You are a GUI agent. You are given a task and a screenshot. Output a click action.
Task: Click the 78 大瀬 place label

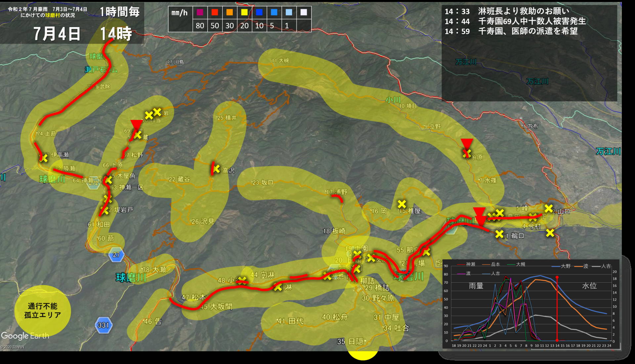[x=154, y=270]
